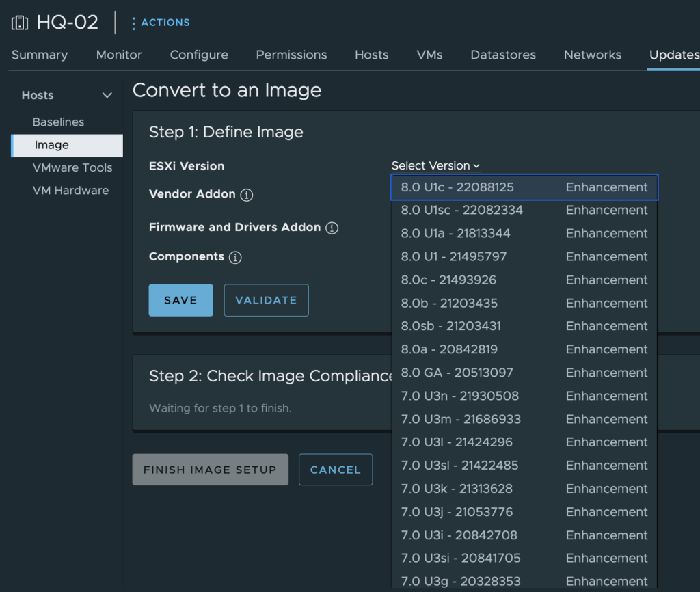Click the Firmware and Drivers Addon info icon
This screenshot has height=592, width=700.
[332, 228]
